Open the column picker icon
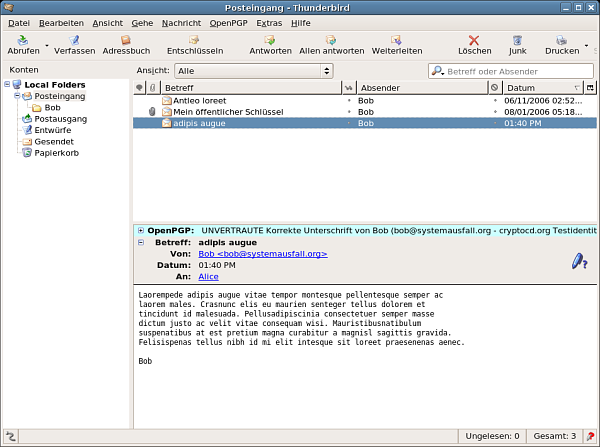 (x=590, y=88)
